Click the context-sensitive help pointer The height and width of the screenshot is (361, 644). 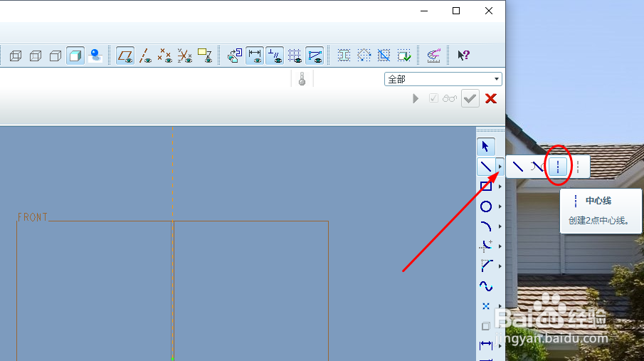(463, 56)
